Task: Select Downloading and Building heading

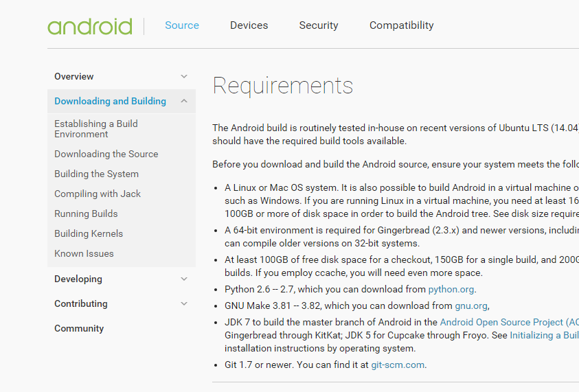Action: pos(110,101)
